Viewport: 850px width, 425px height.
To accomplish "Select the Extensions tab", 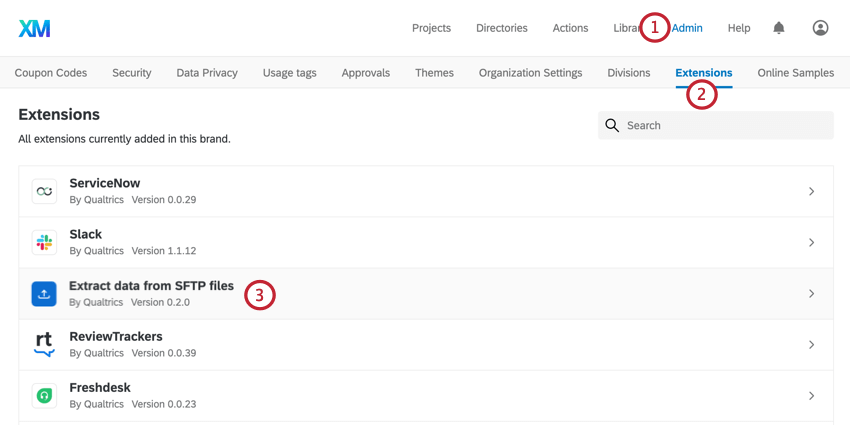I will 704,73.
